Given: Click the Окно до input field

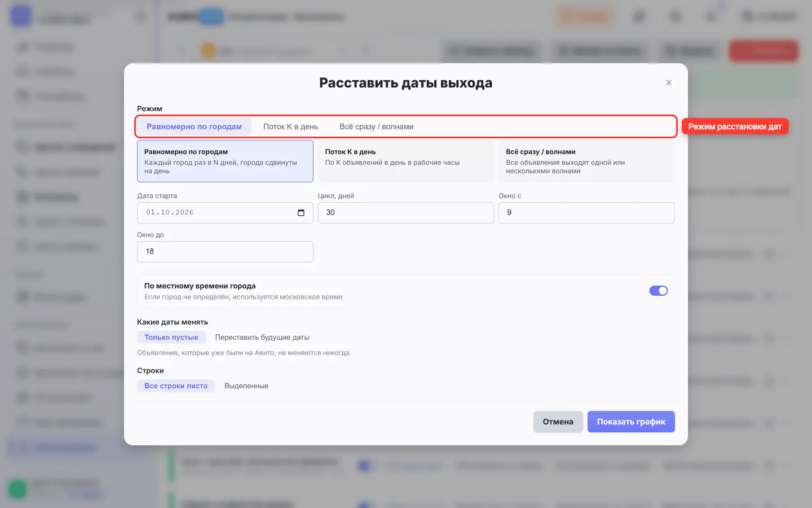Looking at the screenshot, I should click(225, 252).
